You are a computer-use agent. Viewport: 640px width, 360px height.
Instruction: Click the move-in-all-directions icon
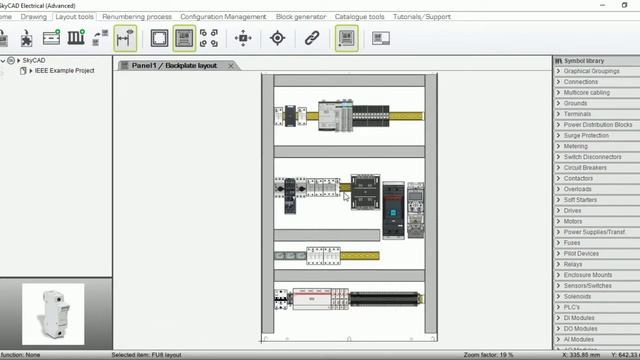pos(243,38)
